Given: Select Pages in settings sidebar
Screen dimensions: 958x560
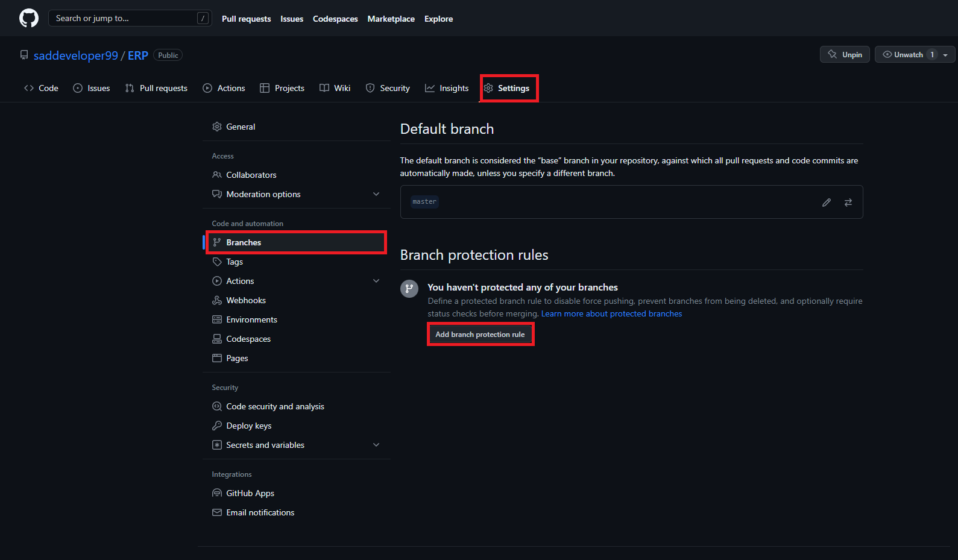Looking at the screenshot, I should tap(297, 358).
